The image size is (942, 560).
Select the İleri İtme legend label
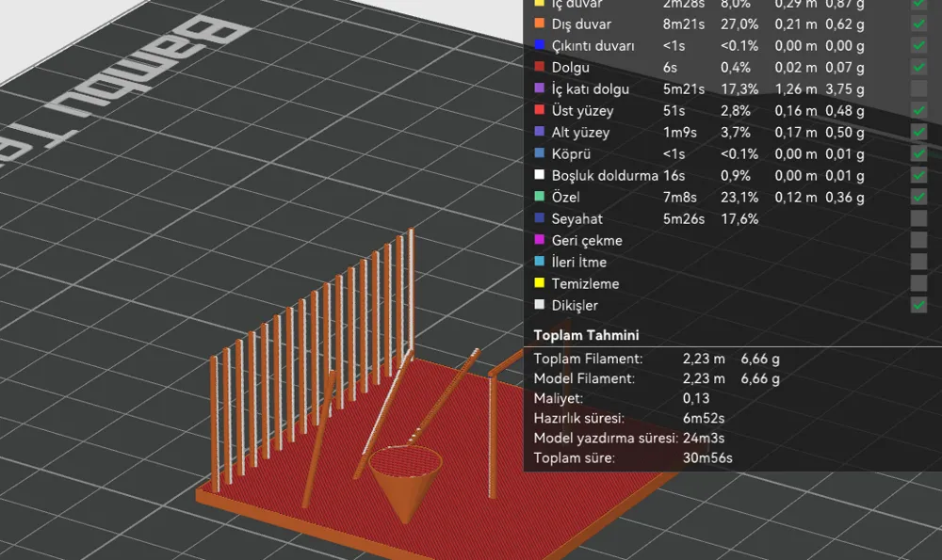[578, 262]
